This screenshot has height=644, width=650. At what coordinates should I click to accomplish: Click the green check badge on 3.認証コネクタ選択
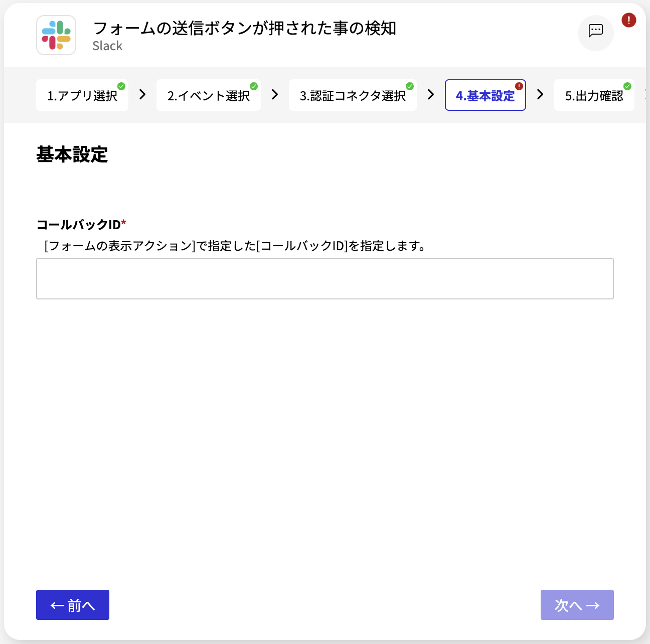pyautogui.click(x=410, y=86)
